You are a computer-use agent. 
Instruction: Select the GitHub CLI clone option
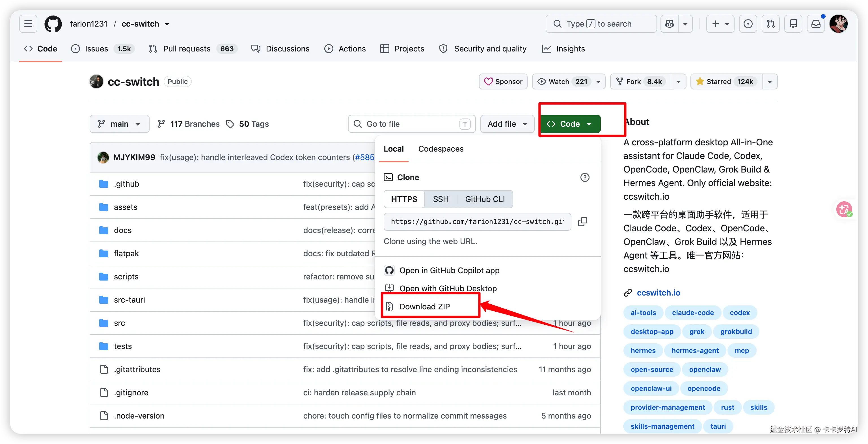[485, 199]
